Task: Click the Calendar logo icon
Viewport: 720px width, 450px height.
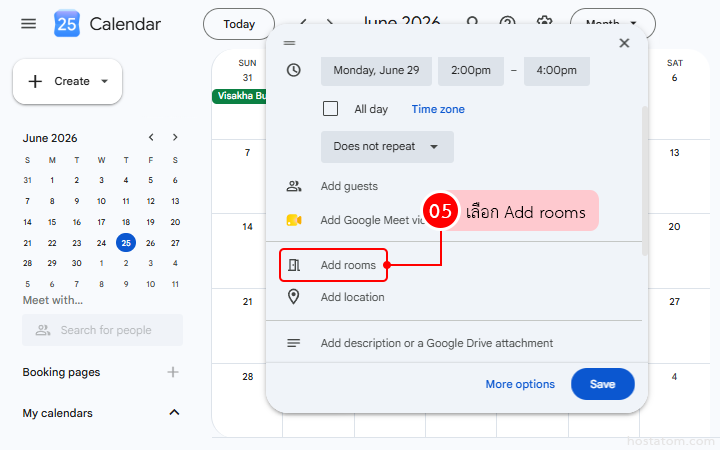Action: [67, 23]
